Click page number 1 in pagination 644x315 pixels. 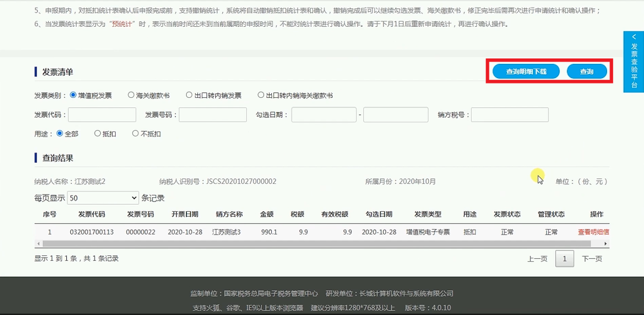(x=565, y=259)
